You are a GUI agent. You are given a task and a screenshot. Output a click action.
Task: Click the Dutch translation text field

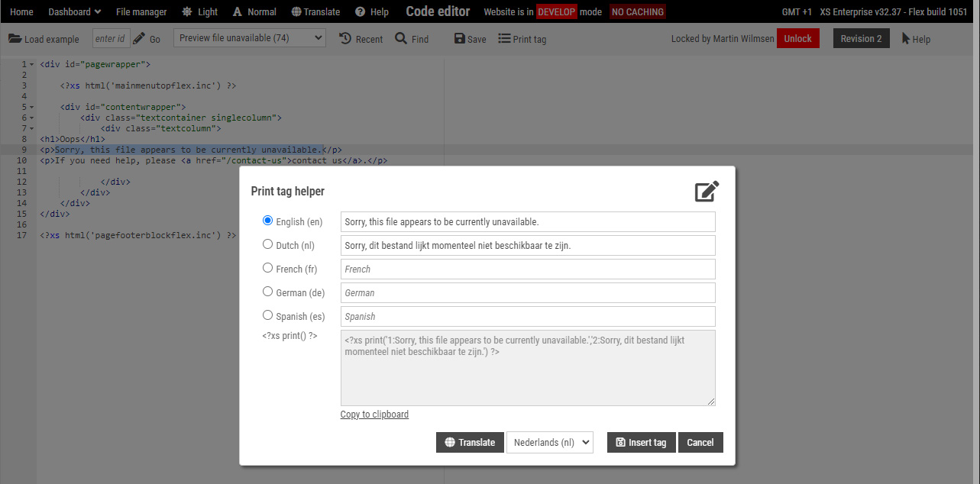528,245
